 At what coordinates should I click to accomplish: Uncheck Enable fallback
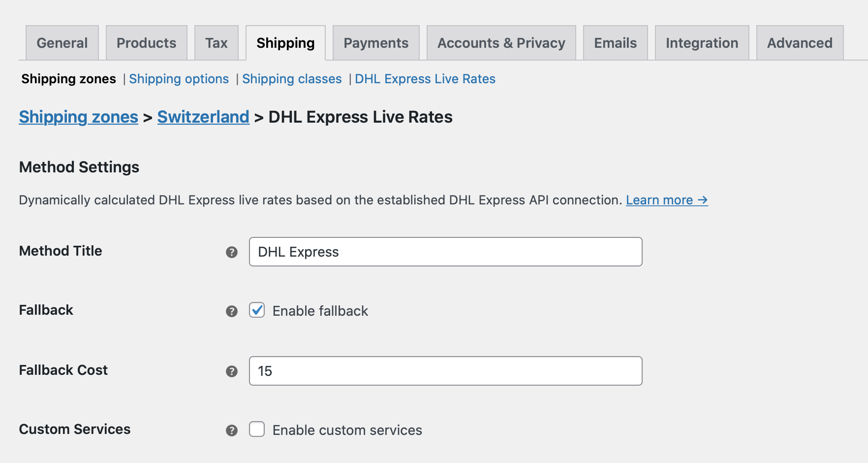click(256, 310)
